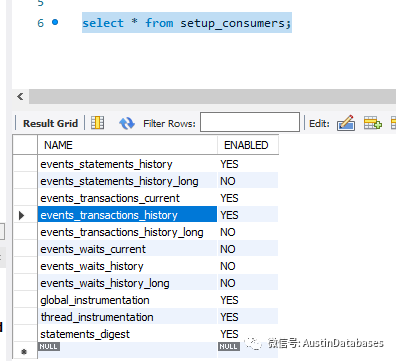Screen dimensions: 396x361
Task: Select the events_waits_history cell
Action: coord(127,266)
